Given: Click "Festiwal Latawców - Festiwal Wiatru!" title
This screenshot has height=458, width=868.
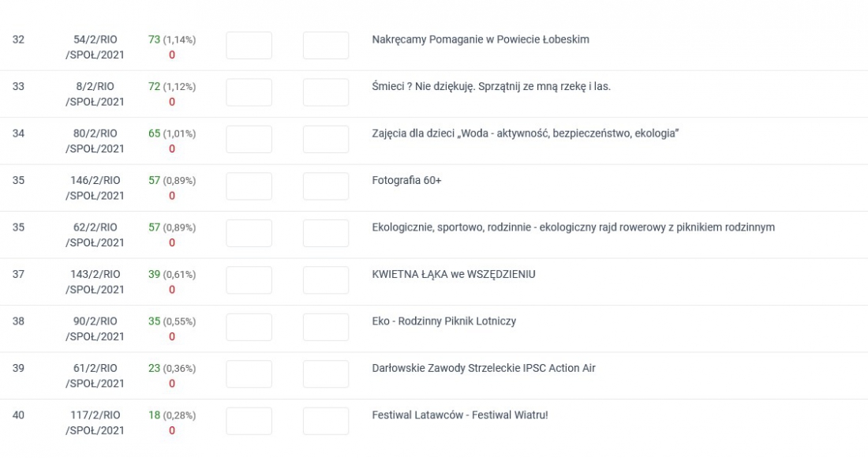Looking at the screenshot, I should (x=459, y=415).
